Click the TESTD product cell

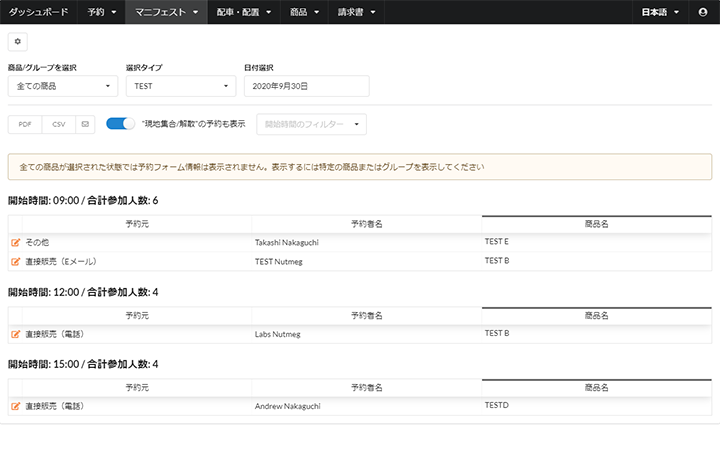pyautogui.click(x=596, y=405)
